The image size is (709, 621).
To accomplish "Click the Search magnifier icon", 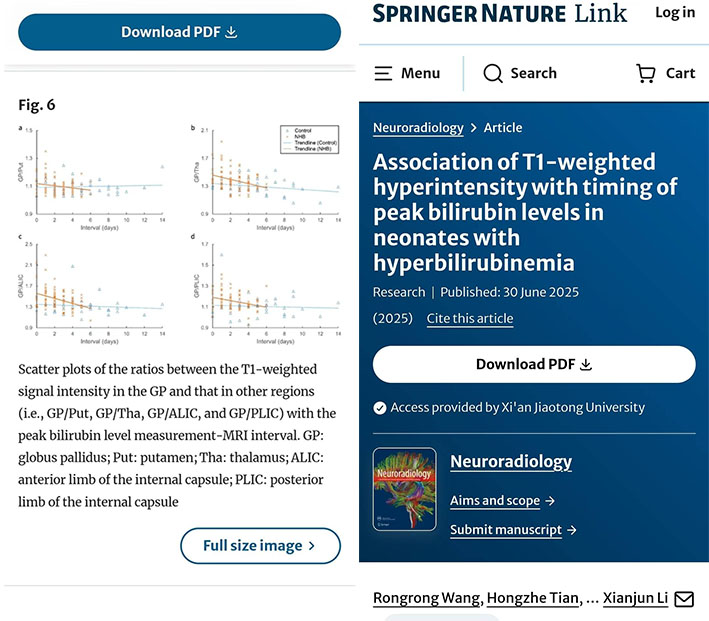I will [x=493, y=73].
